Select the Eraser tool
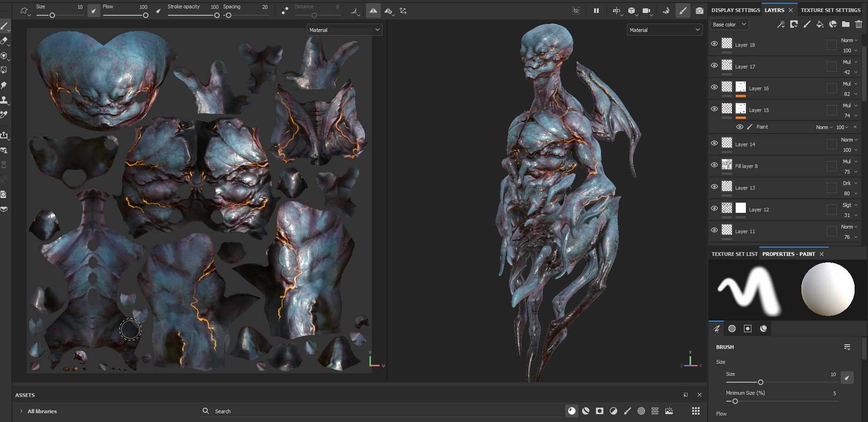The image size is (868, 422). [4, 41]
